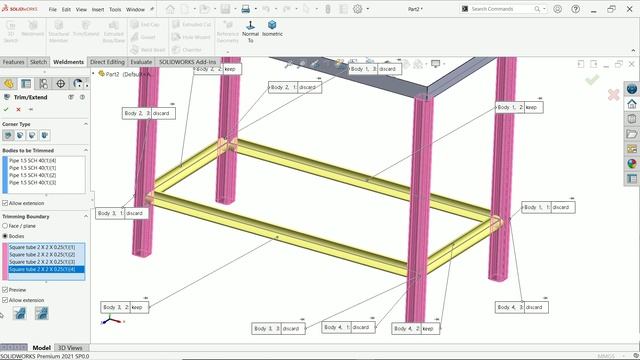640x360 pixels.
Task: Open the FeatureManager design tree tab
Action: pos(9,84)
